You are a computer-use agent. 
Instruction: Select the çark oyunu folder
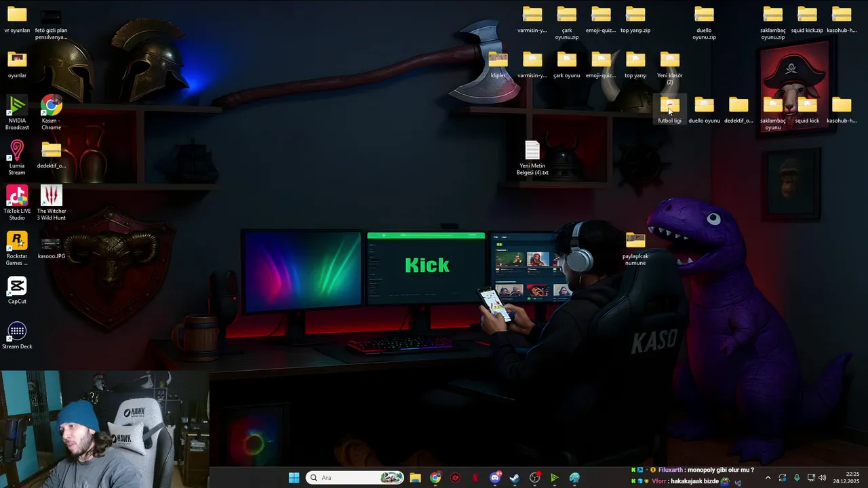567,64
